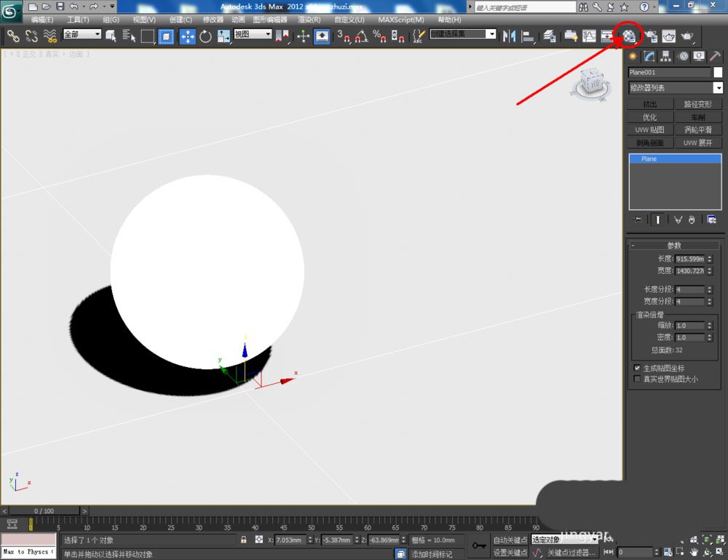Select the Move tool in the main toolbar

188,36
